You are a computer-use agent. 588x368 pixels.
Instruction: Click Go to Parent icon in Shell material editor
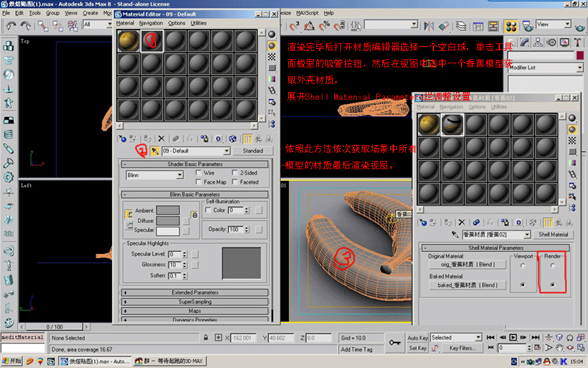pyautogui.click(x=558, y=223)
